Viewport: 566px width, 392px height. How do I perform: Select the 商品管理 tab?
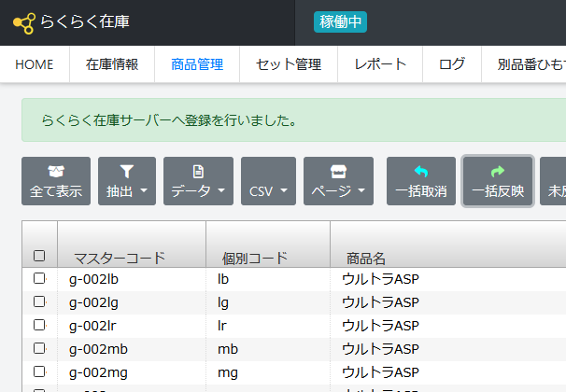pyautogui.click(x=197, y=64)
